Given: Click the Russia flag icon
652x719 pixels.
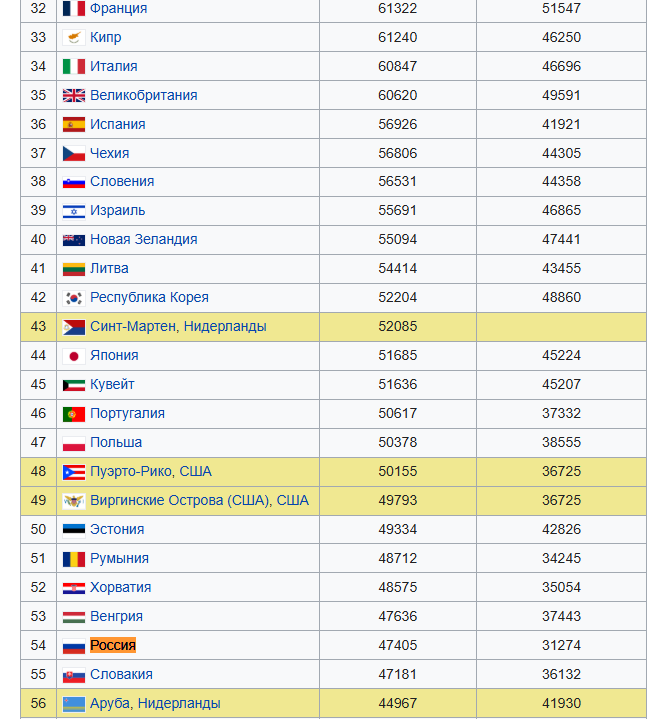Looking at the screenshot, I should click(74, 646).
